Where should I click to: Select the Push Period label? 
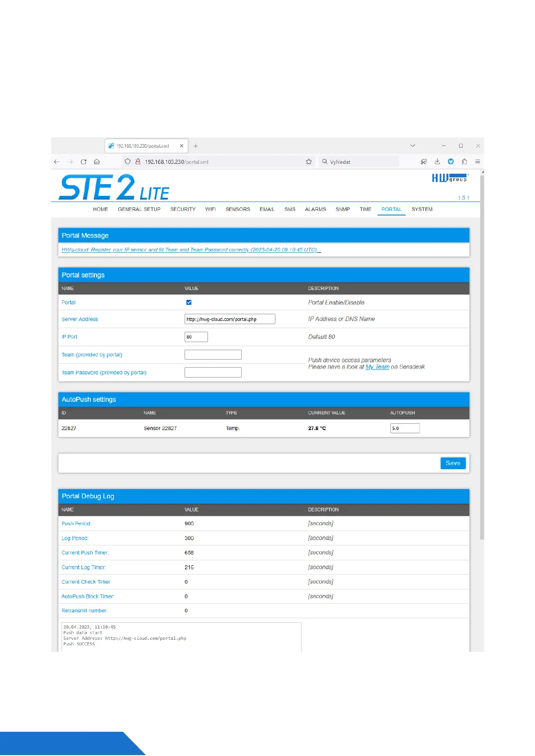[76, 524]
